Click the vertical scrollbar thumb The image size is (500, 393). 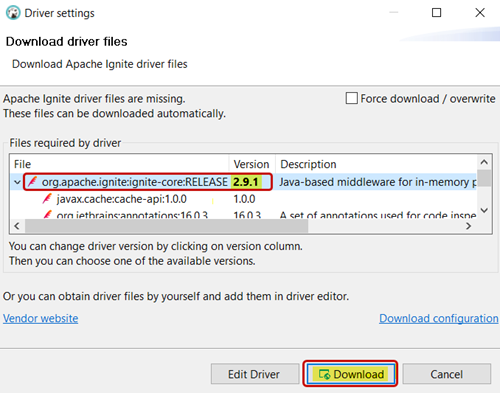[484, 178]
